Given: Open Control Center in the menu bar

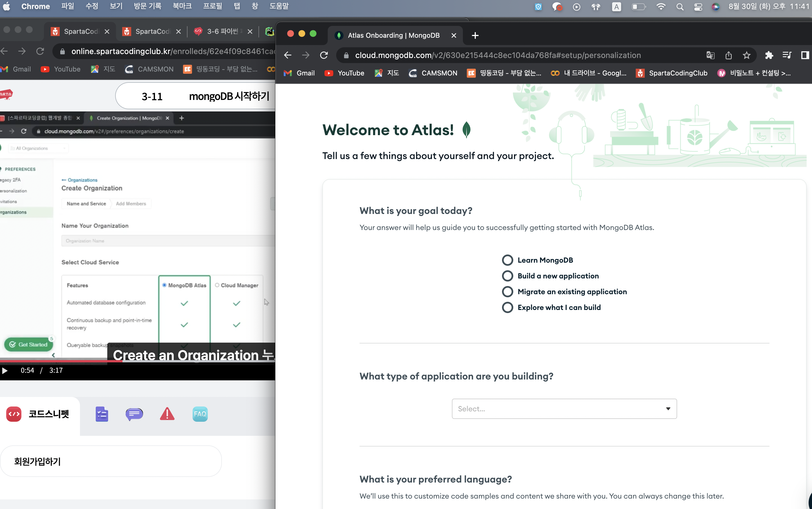Looking at the screenshot, I should pyautogui.click(x=698, y=7).
